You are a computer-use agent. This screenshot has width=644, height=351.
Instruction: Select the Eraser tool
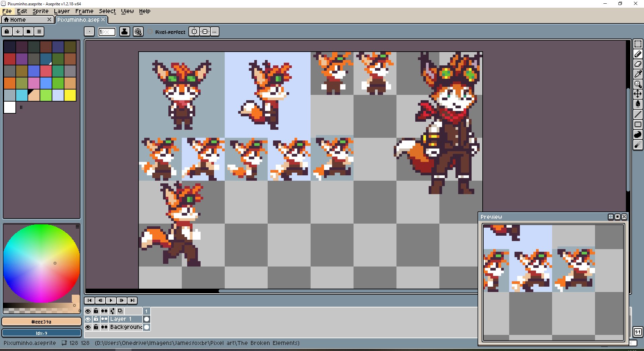(638, 64)
